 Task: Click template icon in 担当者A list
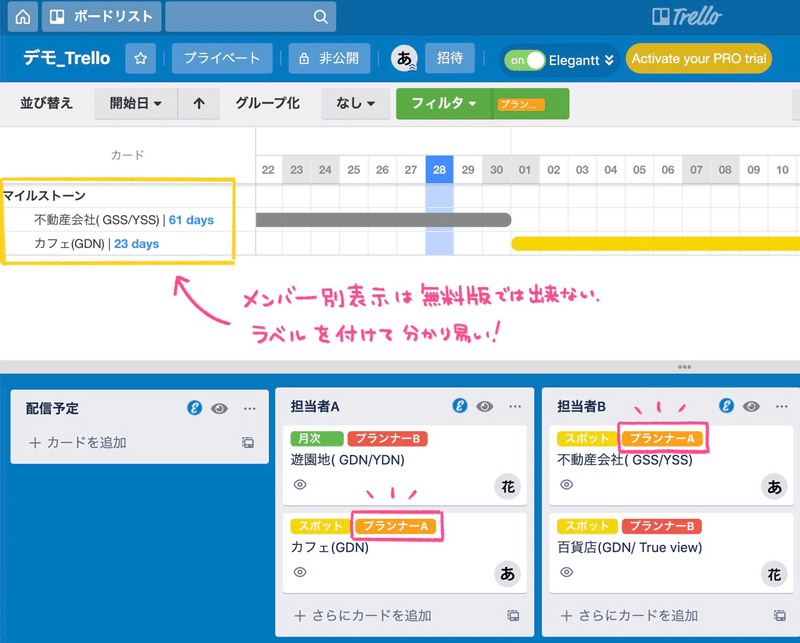click(513, 615)
